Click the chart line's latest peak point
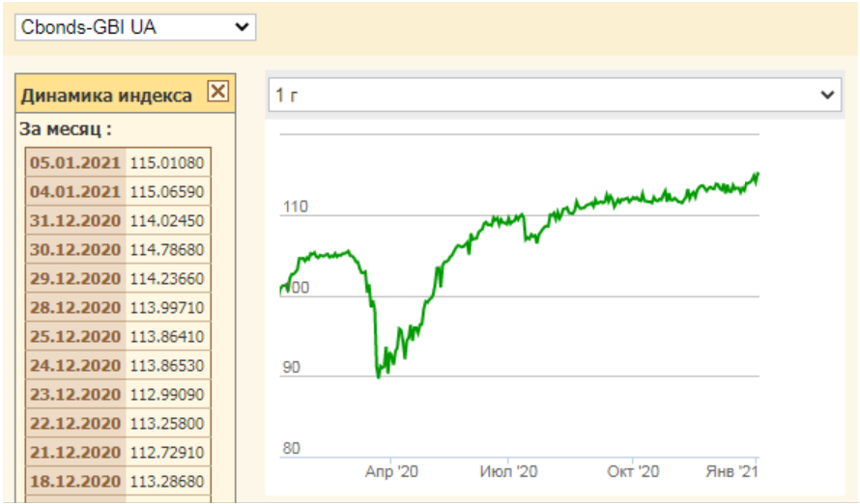This screenshot has height=504, width=860. [x=757, y=174]
